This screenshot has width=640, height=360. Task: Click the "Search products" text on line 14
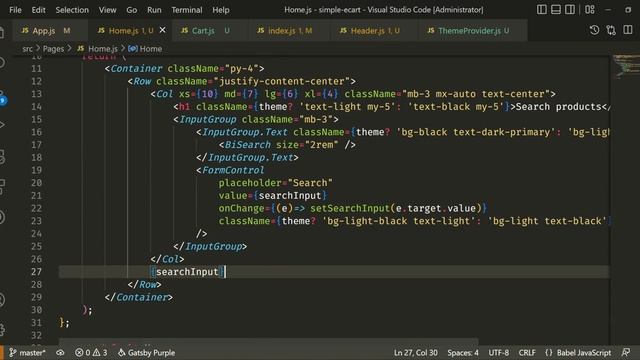558,107
